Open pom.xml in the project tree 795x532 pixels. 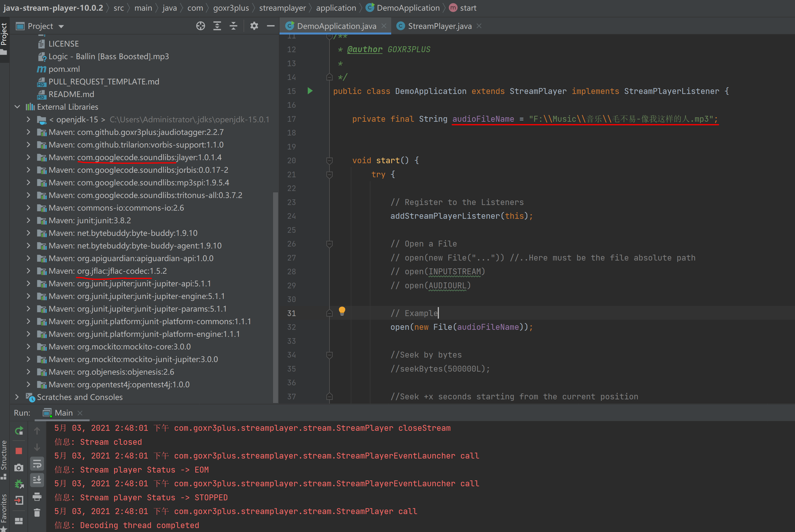[64, 69]
